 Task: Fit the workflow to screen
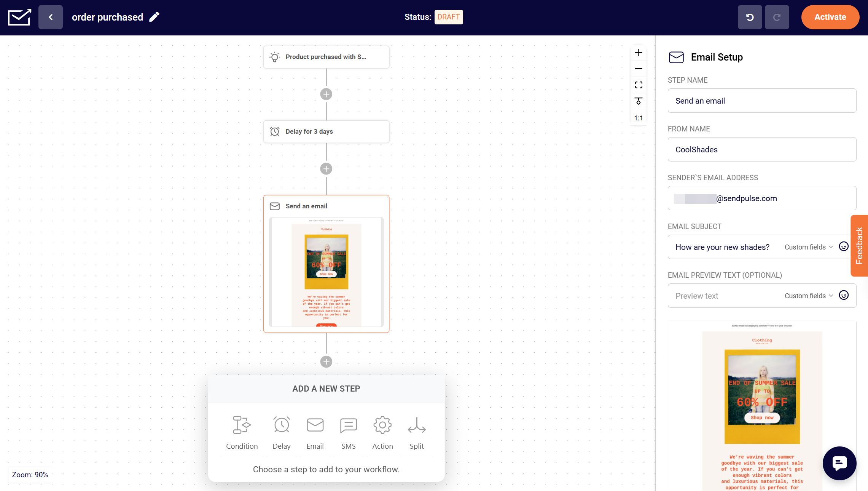click(x=639, y=85)
